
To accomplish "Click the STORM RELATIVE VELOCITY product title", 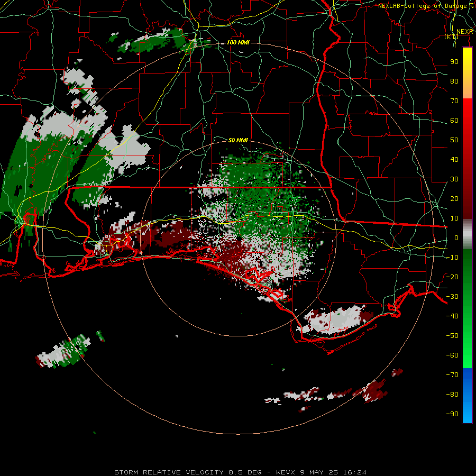I will [169, 472].
